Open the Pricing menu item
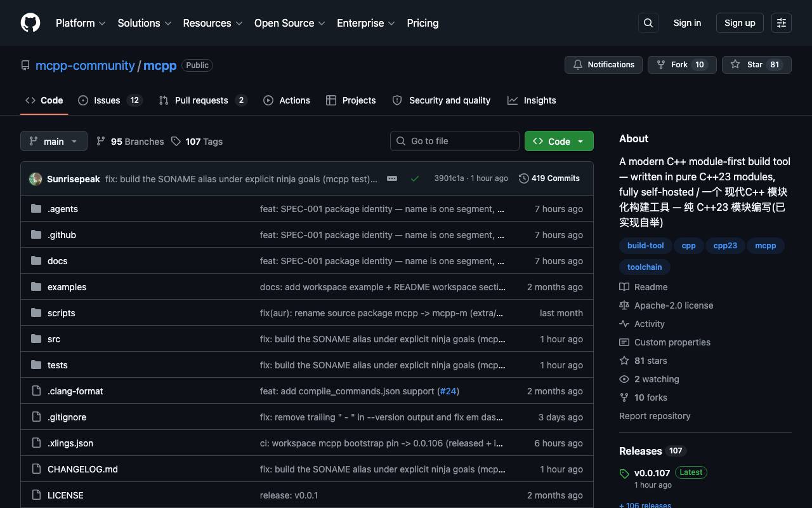Image resolution: width=812 pixels, height=508 pixels. (422, 23)
